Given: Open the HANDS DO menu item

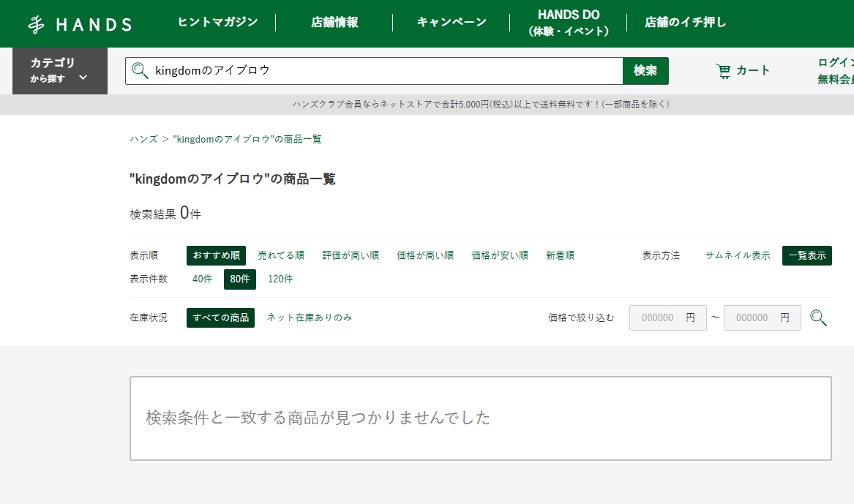Looking at the screenshot, I should pos(568,23).
